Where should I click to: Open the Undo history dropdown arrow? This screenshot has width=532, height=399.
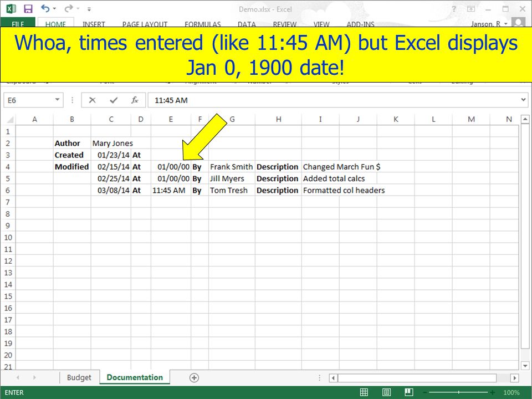(54, 9)
